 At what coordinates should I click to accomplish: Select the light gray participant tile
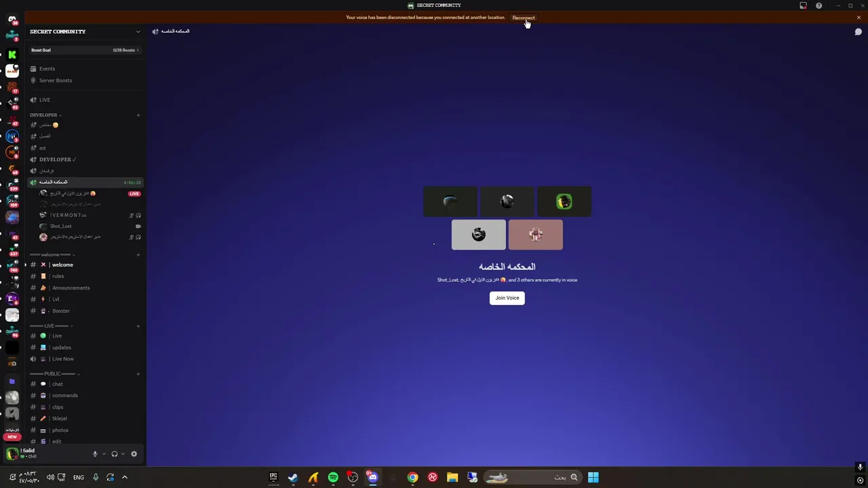tap(479, 235)
